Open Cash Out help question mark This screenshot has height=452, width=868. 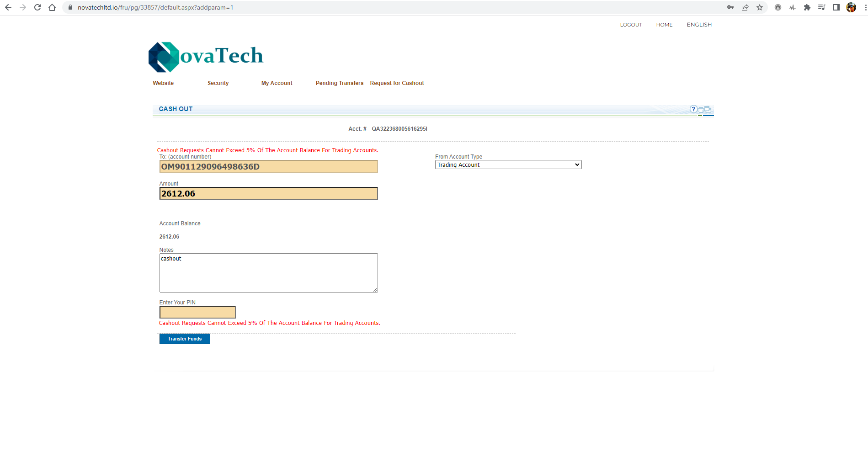[693, 109]
